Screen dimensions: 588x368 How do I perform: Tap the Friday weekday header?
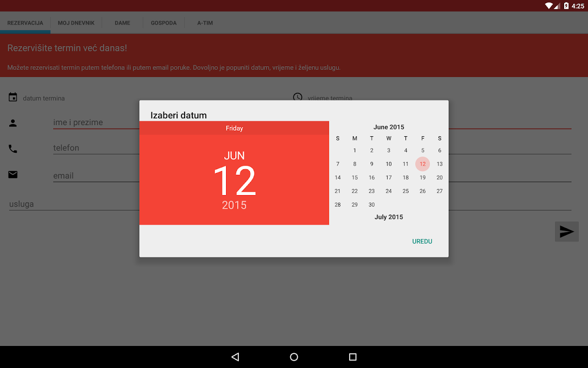(x=234, y=128)
